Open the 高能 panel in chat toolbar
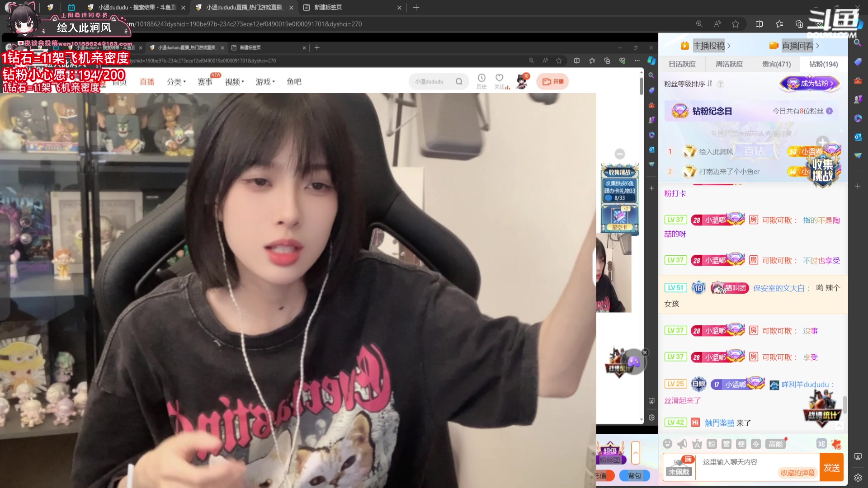The width and height of the screenshot is (868, 488). [x=776, y=444]
